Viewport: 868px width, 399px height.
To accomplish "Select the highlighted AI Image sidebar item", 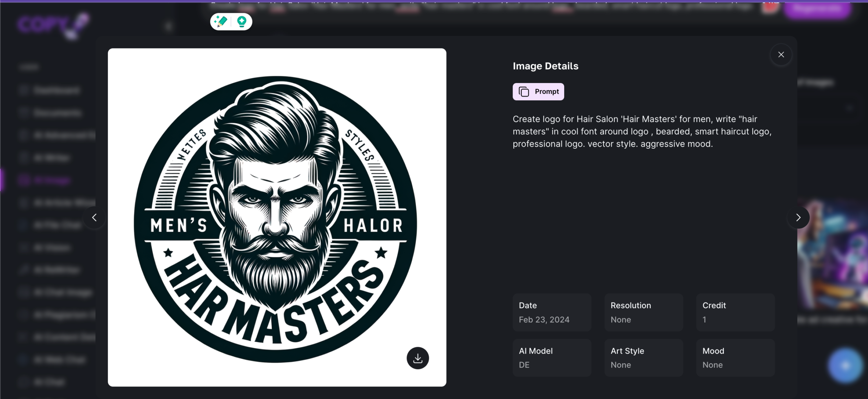I will tap(51, 180).
